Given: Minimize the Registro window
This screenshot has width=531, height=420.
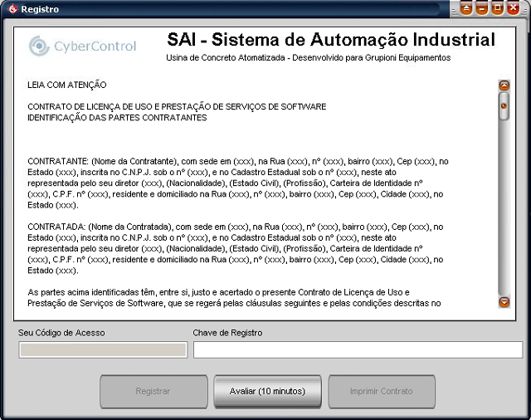Looking at the screenshot, I should pyautogui.click(x=483, y=9).
